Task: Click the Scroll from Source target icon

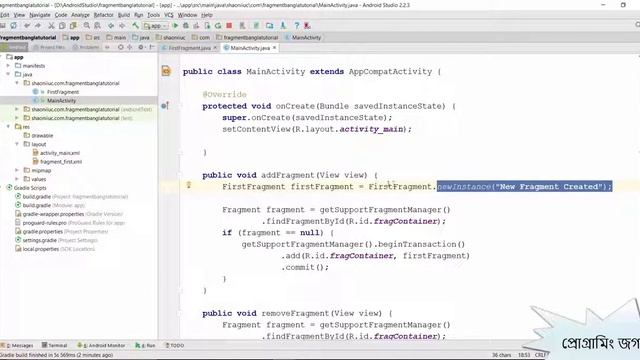Action: point(120,47)
